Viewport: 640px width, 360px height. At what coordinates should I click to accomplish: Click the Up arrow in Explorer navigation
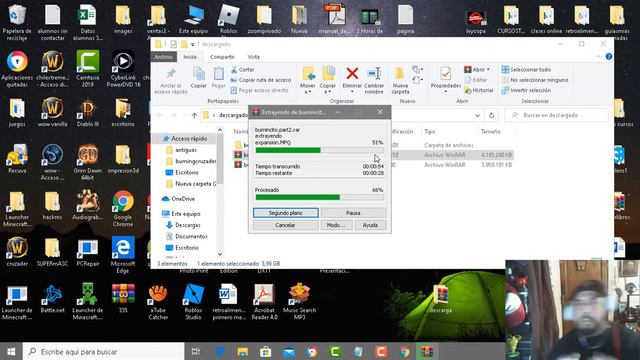pos(194,116)
